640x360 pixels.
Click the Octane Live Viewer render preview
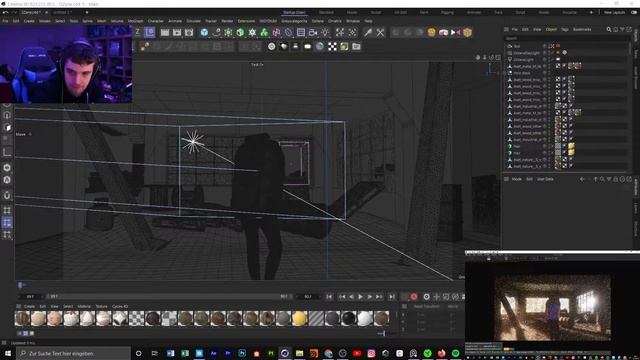553,307
